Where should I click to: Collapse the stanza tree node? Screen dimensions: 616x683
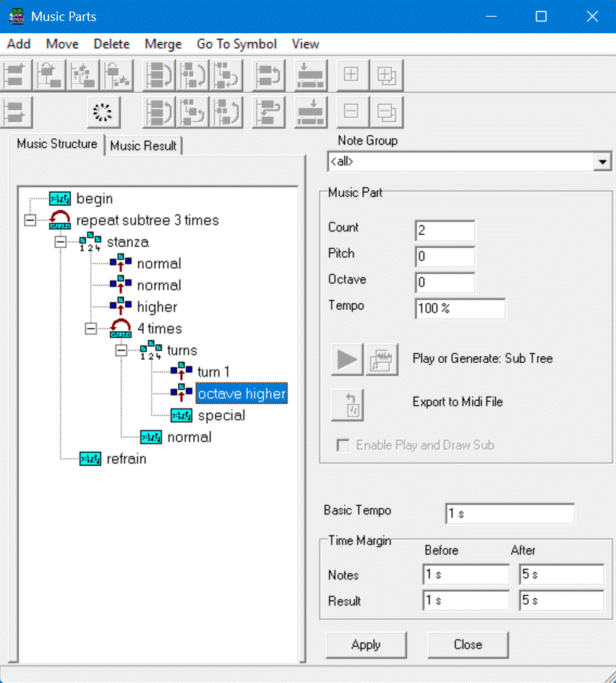(60, 241)
